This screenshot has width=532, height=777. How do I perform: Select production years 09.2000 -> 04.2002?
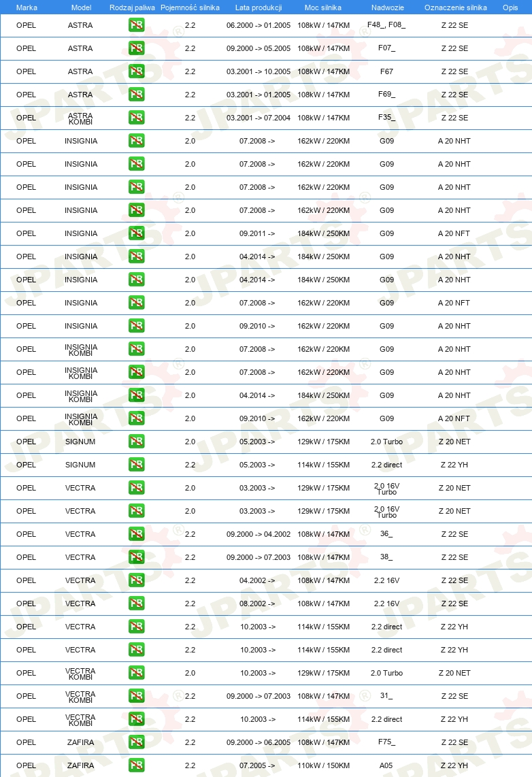click(x=259, y=534)
